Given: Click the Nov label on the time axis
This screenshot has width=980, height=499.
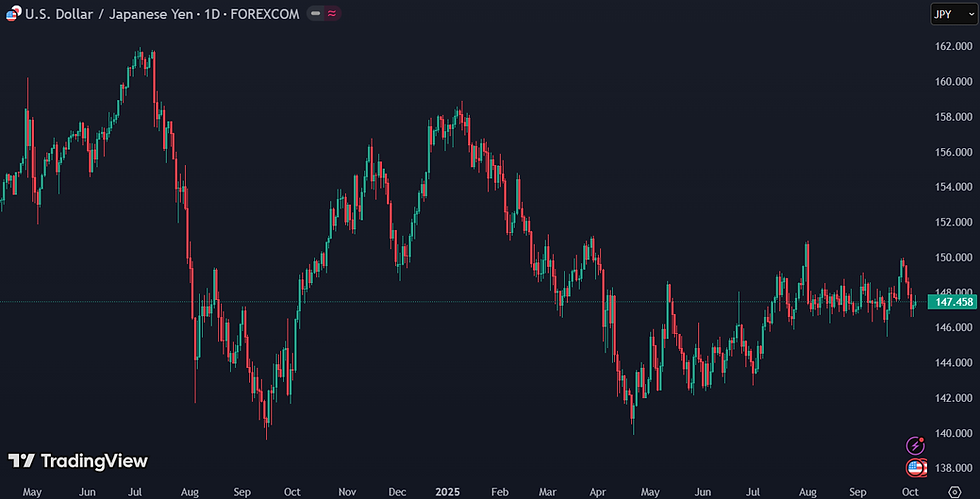Looking at the screenshot, I should pos(347,492).
